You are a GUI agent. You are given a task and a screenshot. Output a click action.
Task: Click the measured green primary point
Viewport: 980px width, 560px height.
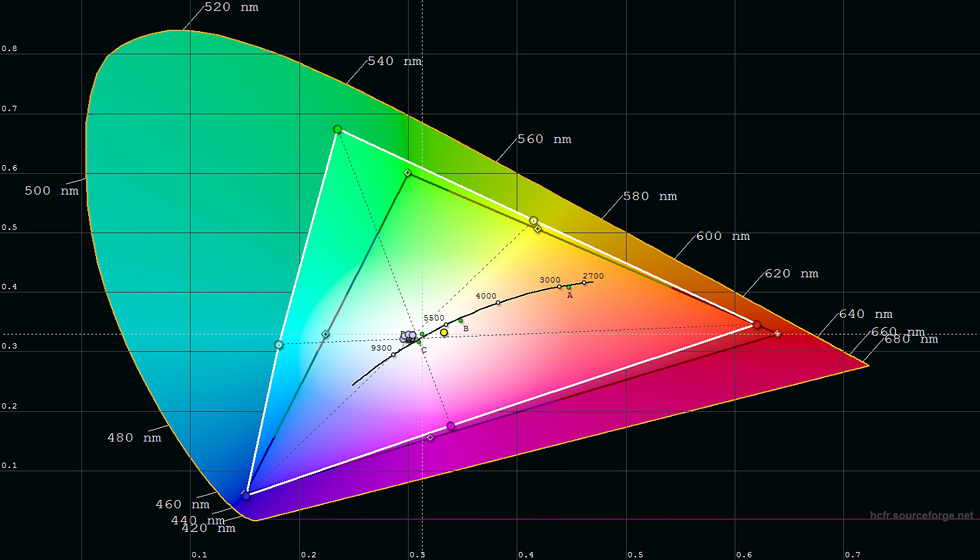coord(337,129)
